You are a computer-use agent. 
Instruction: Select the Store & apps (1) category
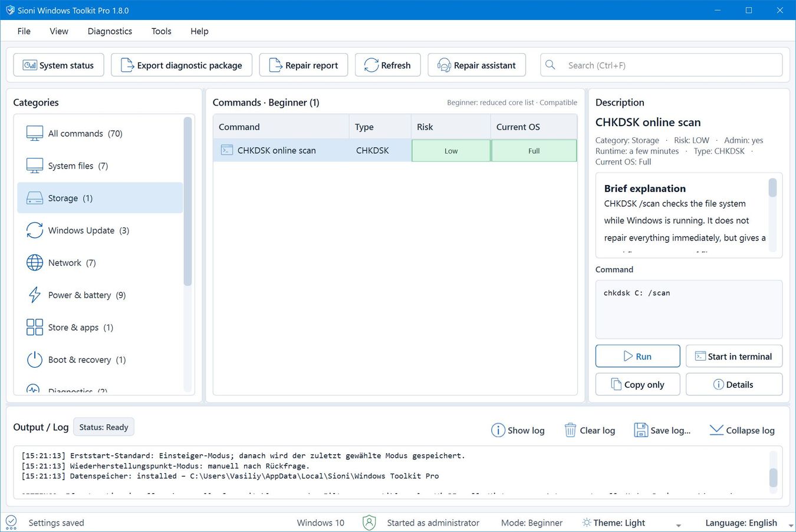100,327
